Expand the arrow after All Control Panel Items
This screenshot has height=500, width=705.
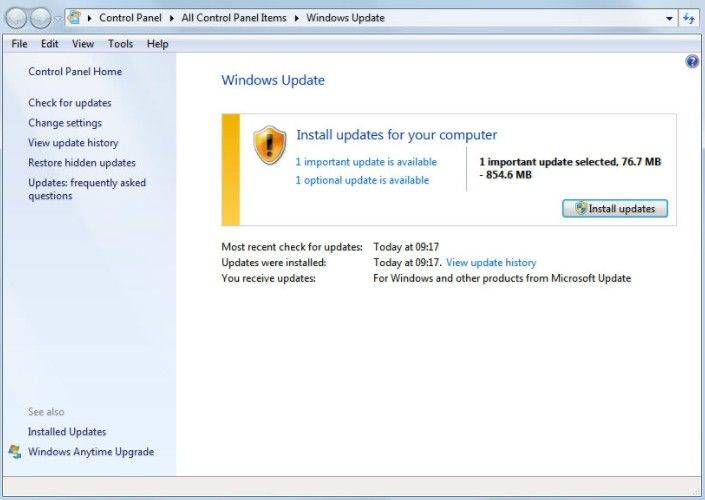[x=297, y=18]
